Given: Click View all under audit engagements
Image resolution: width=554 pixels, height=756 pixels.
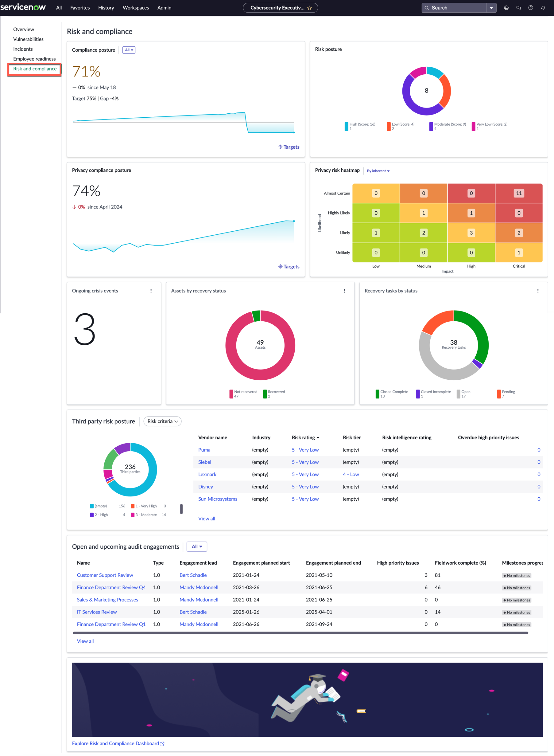Looking at the screenshot, I should (85, 641).
